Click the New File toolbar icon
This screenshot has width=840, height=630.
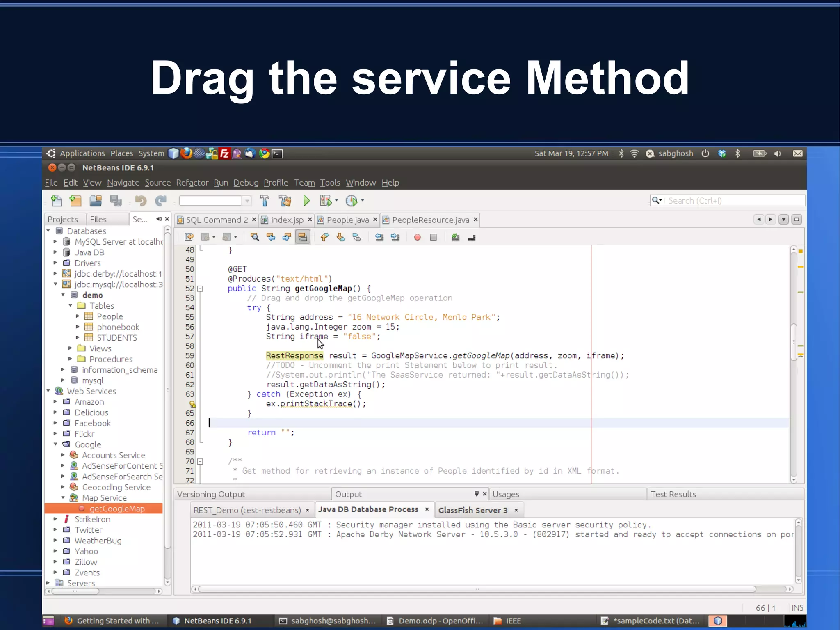coord(56,201)
